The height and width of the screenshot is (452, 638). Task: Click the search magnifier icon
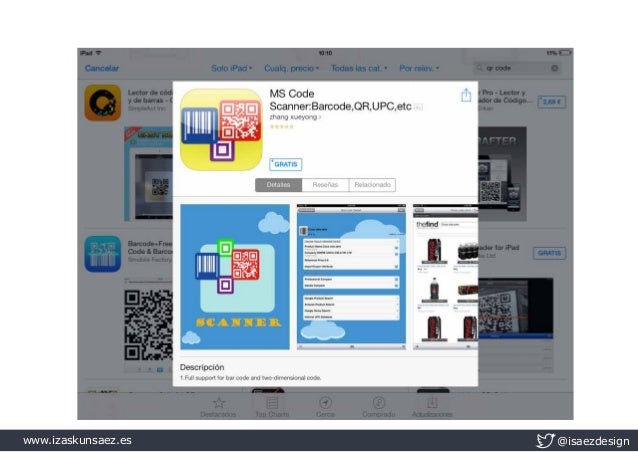click(479, 68)
